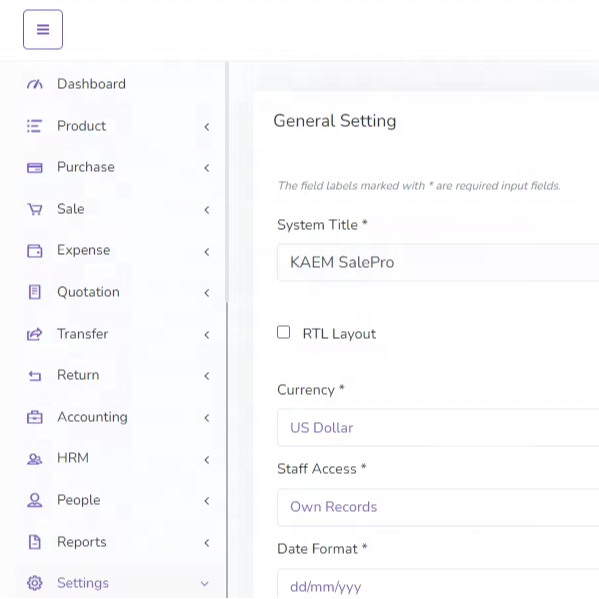This screenshot has width=599, height=599.
Task: Open the Currency dropdown showing US Dollar
Action: [438, 427]
